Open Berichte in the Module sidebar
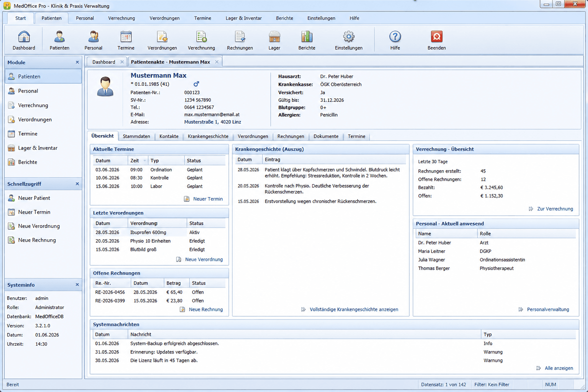This screenshot has width=588, height=392. click(x=43, y=162)
